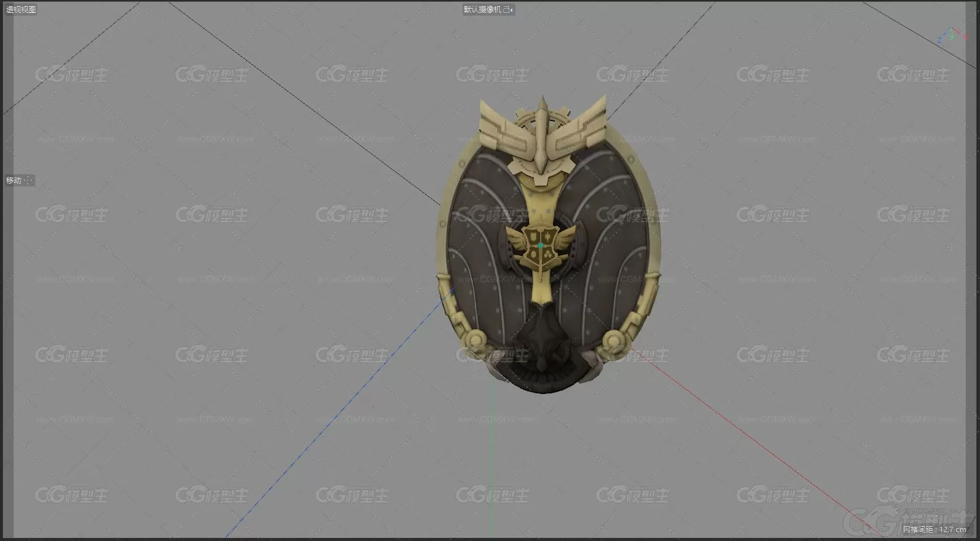980x541 pixels.
Task: Select the shield model in the viewport
Action: click(x=548, y=245)
